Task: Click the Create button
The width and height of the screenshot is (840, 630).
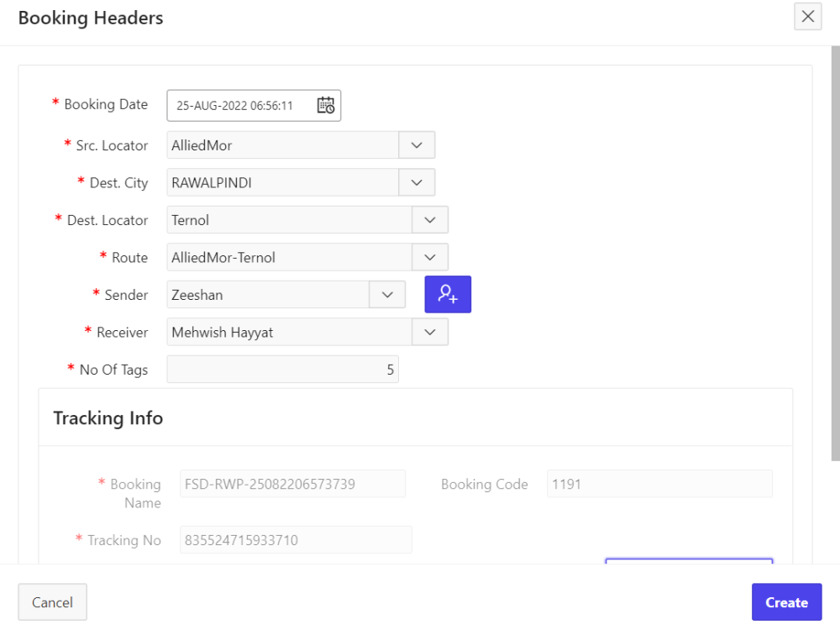Action: point(786,602)
